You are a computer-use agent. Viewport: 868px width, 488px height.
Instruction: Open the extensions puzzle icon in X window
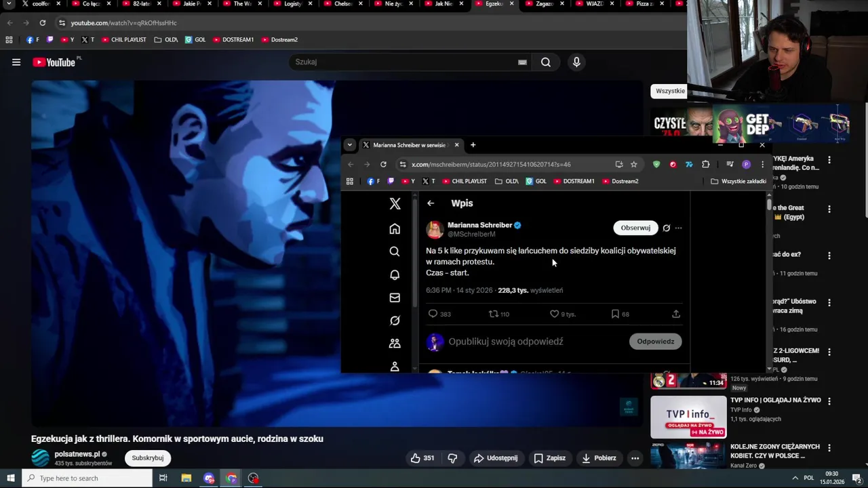click(706, 164)
